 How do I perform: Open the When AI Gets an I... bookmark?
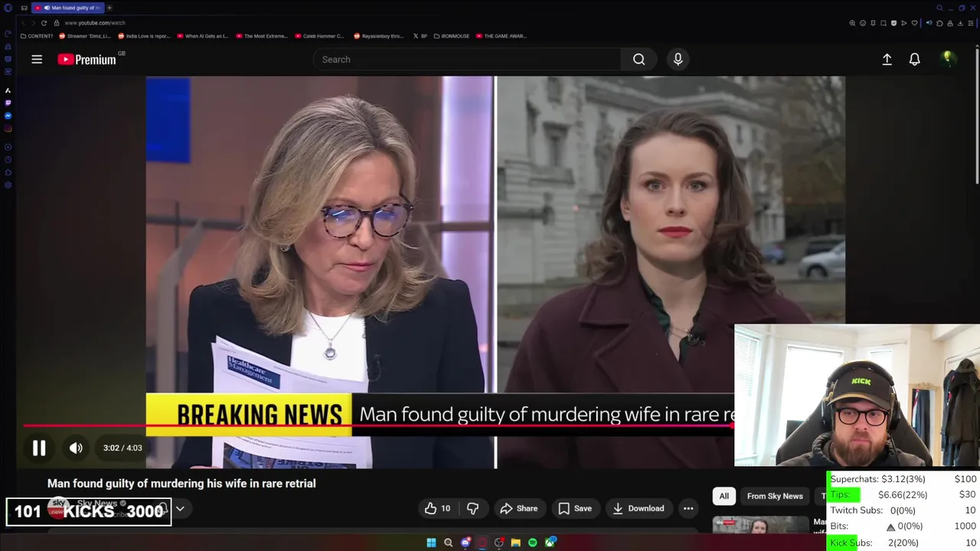click(x=203, y=36)
